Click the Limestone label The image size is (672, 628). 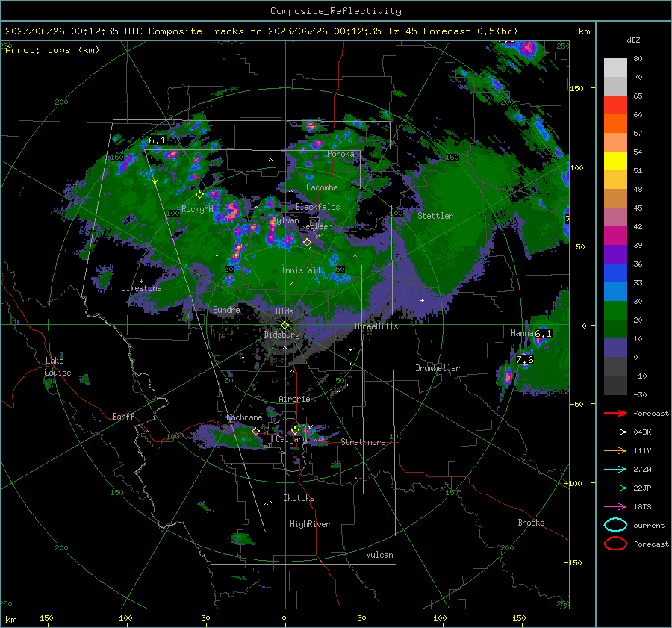coord(141,288)
